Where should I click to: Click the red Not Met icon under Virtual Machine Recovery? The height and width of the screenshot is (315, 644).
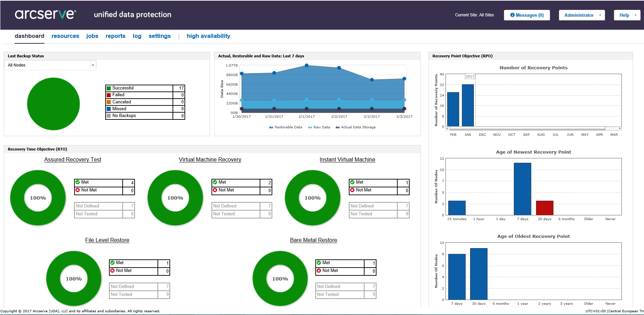point(215,190)
